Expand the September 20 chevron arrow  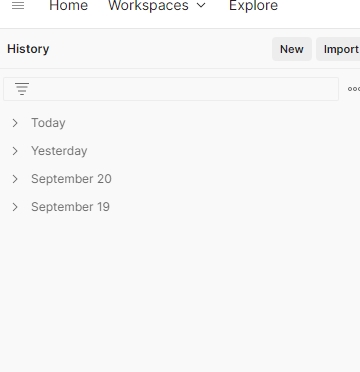click(x=15, y=179)
